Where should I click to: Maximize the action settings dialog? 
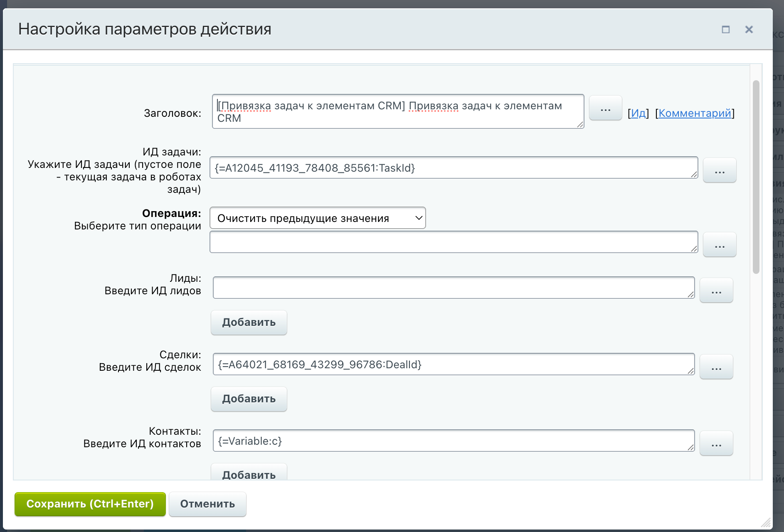pos(725,30)
